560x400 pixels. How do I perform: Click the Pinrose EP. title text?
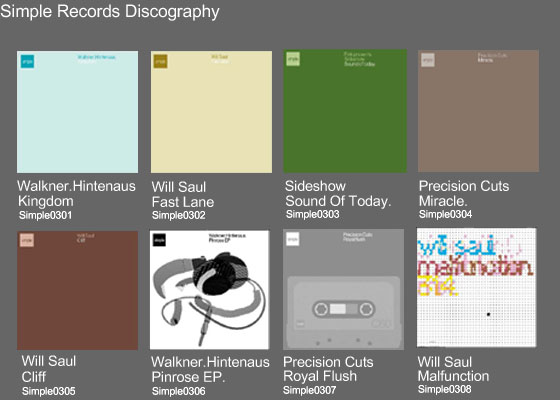coord(188,377)
